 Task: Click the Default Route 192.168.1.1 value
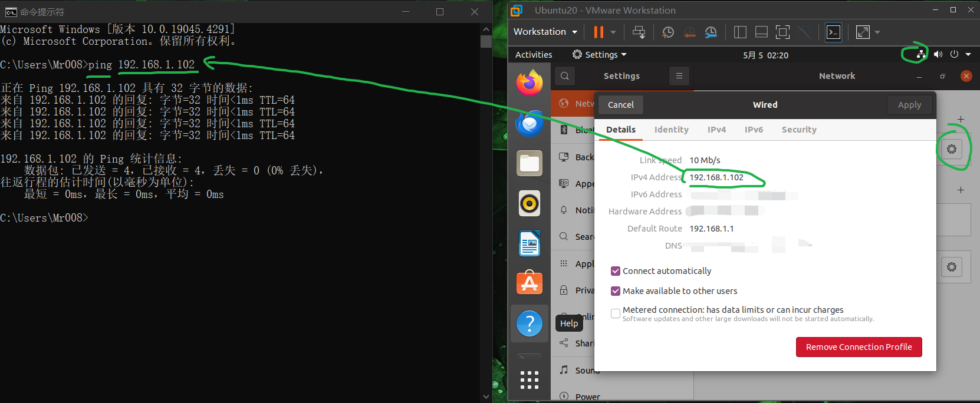pyautogui.click(x=712, y=229)
